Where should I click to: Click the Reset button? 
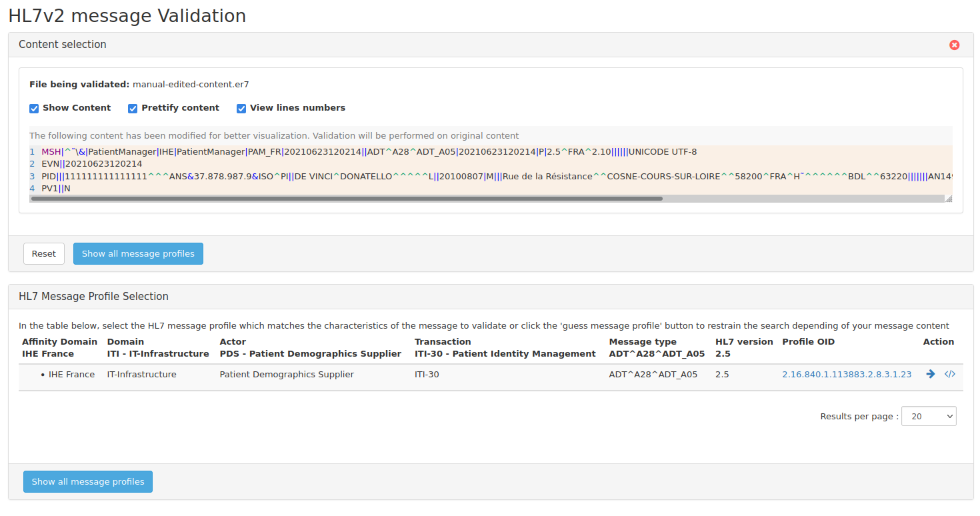[x=44, y=253]
